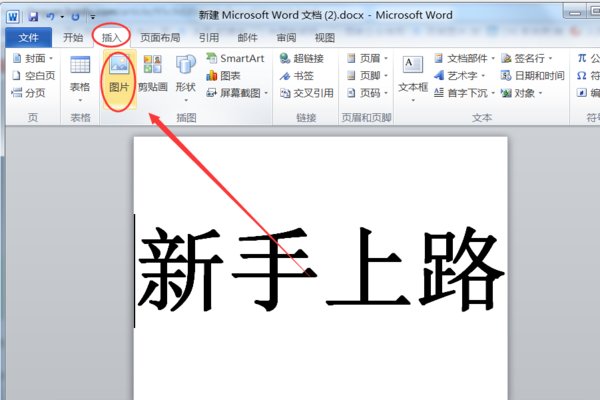The width and height of the screenshot is (600, 400).
Task: Switch to the 页面布局 tab
Action: [x=160, y=38]
